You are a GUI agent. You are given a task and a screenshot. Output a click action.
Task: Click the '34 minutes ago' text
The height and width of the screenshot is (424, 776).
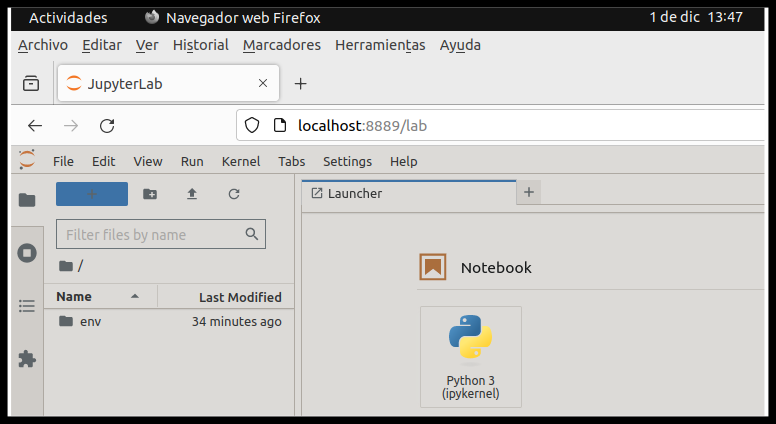237,322
